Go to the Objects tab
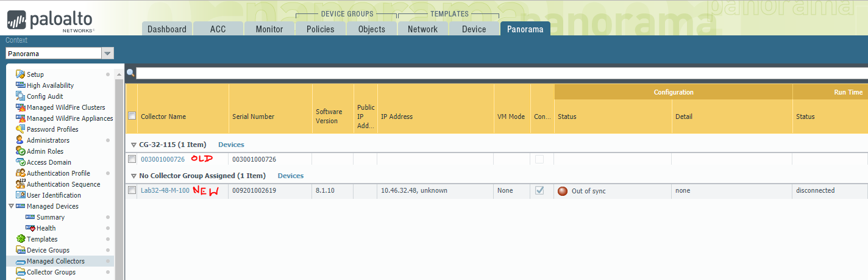Viewport: 868px width, 280px height. coord(372,29)
